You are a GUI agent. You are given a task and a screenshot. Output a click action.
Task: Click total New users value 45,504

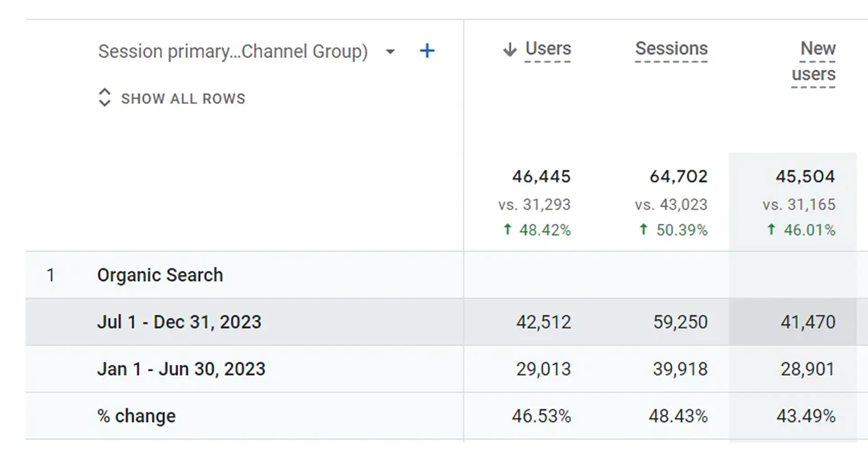click(805, 176)
